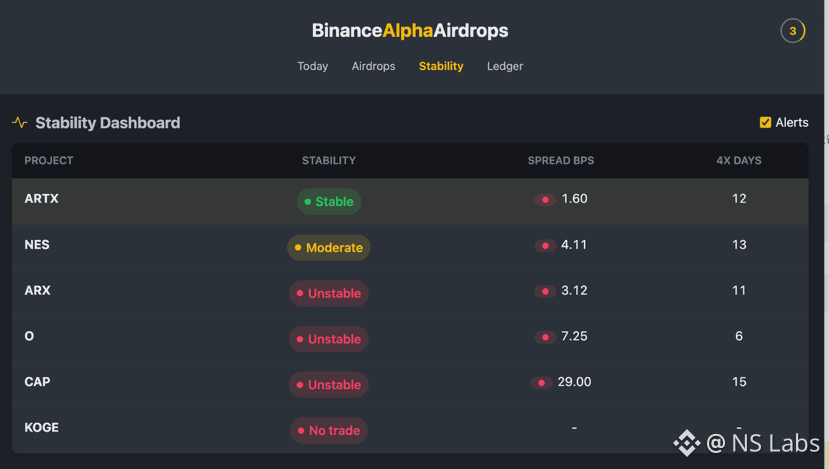Sort by the SPREAD BPS column header
This screenshot has height=469, width=829.
(x=560, y=160)
